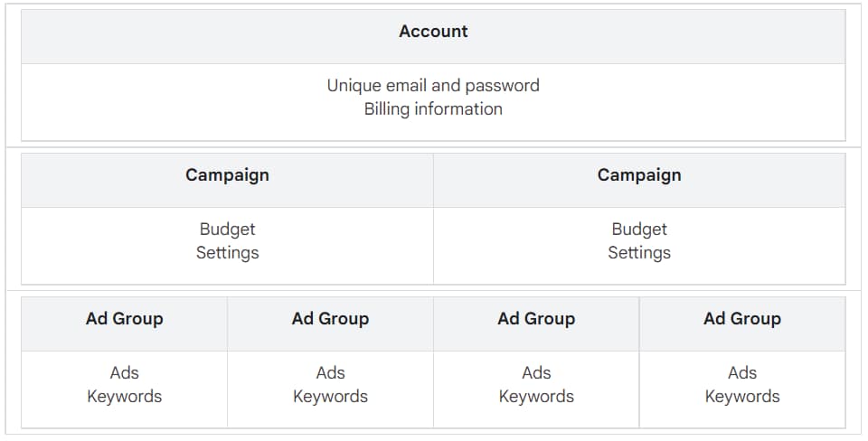Click Settings under the first Campaign
Image resolution: width=868 pixels, height=441 pixels.
[227, 253]
